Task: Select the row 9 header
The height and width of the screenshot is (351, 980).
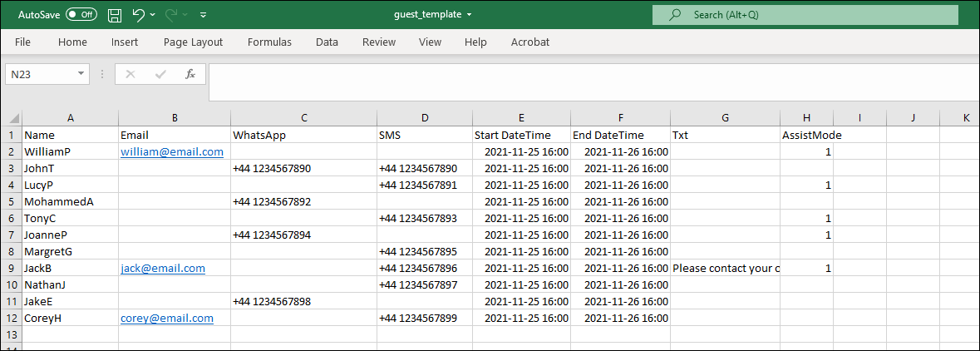Action: click(11, 269)
